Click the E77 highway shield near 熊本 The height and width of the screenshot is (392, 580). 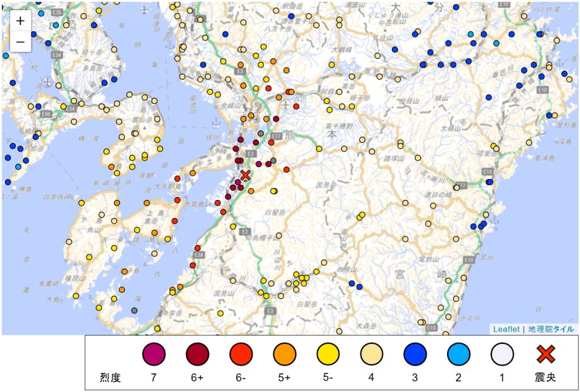(x=276, y=136)
